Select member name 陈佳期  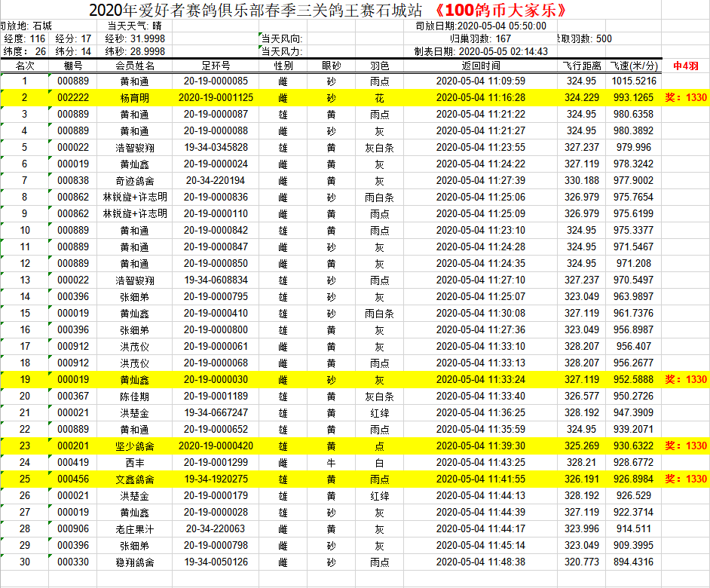135,397
